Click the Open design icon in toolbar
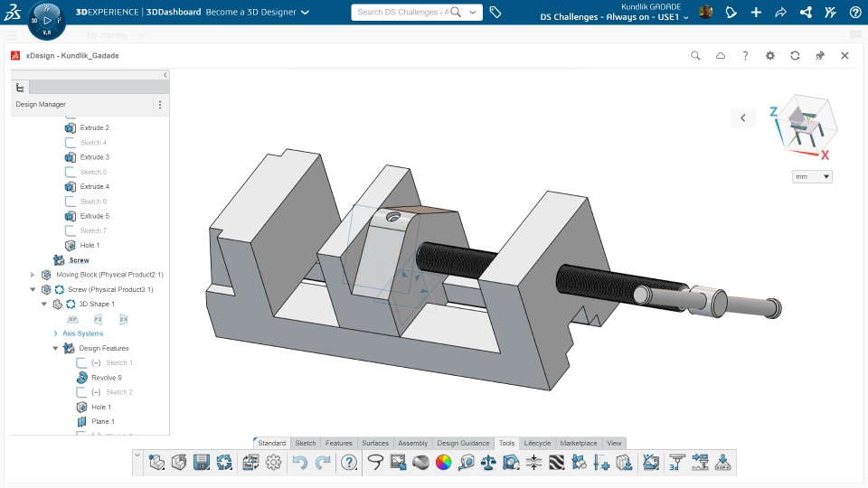Image resolution: width=868 pixels, height=488 pixels. (x=179, y=462)
